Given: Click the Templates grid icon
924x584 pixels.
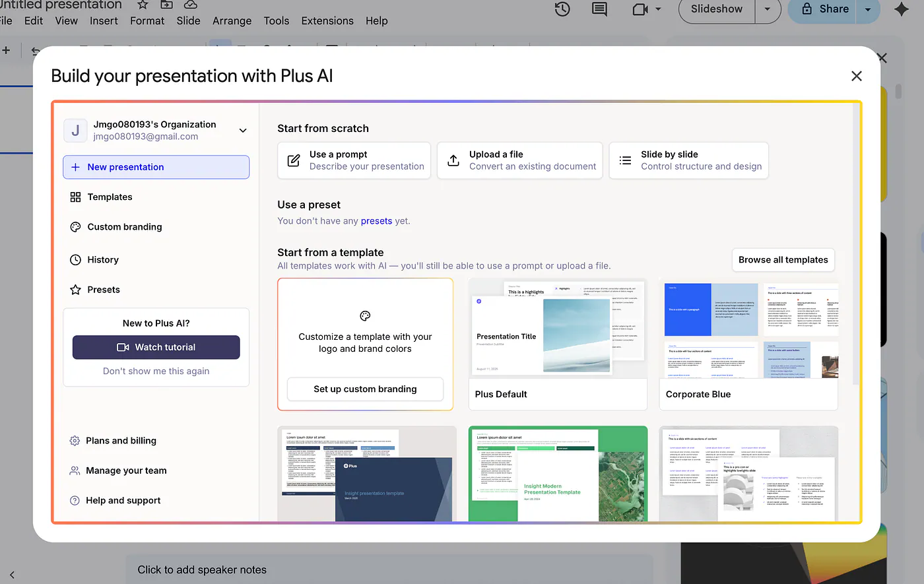Looking at the screenshot, I should click(x=75, y=197).
